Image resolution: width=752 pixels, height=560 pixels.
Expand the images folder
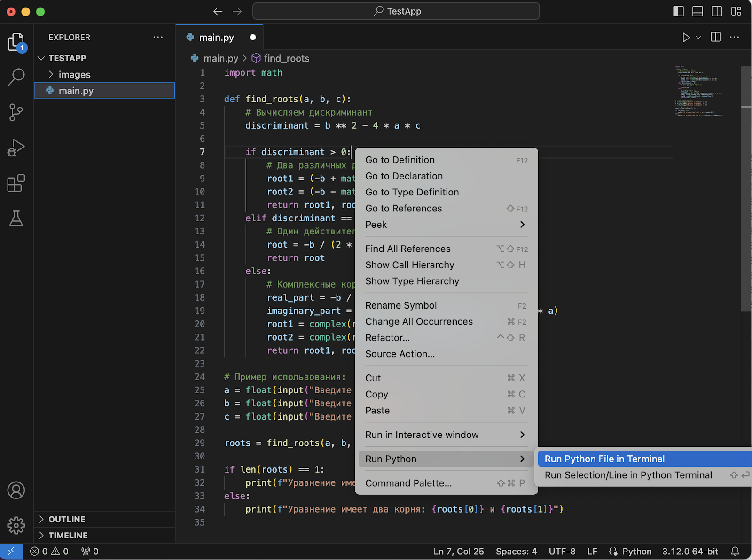point(104,74)
